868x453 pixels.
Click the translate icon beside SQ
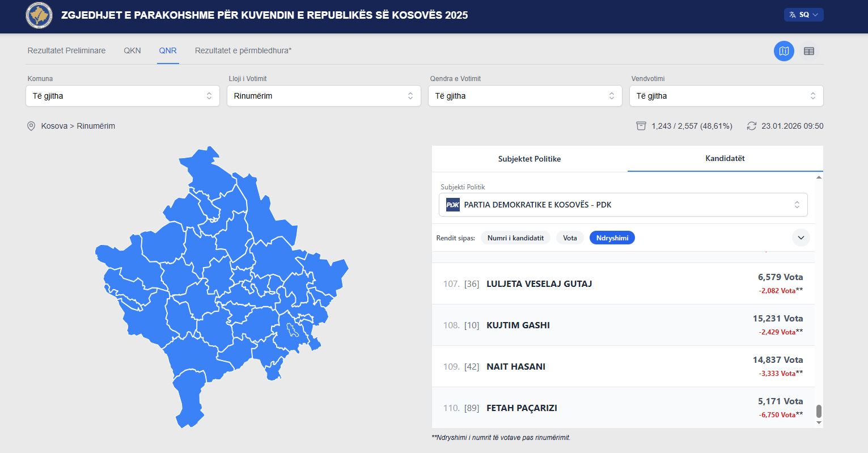[793, 15]
